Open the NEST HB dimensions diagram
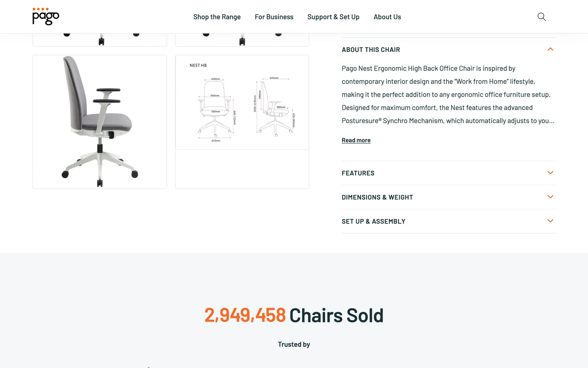The height and width of the screenshot is (368, 588). [x=242, y=122]
